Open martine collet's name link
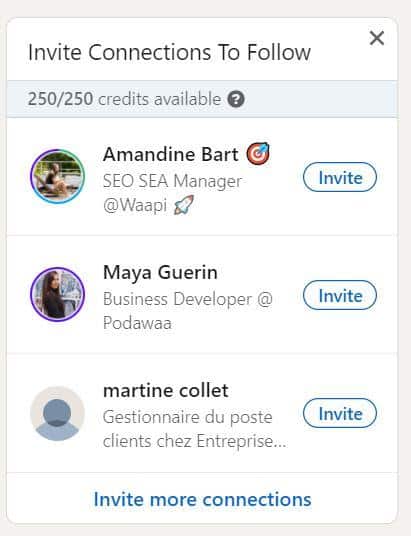The image size is (411, 536). tap(166, 390)
